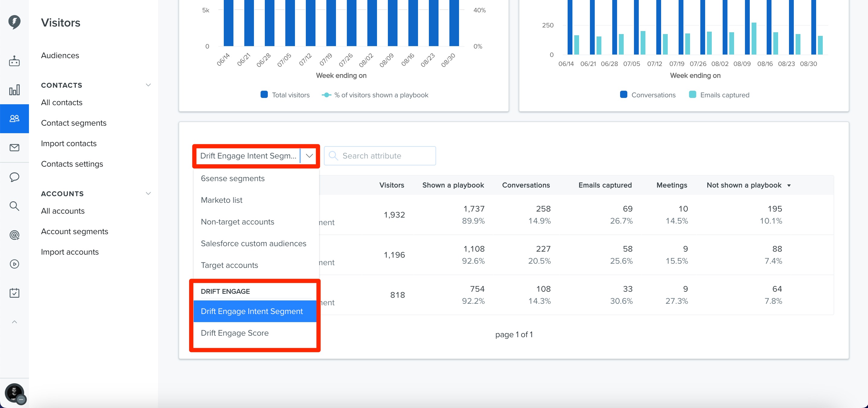This screenshot has width=868, height=408.
Task: Click the magnifier search icon in sidebar
Action: (14, 206)
